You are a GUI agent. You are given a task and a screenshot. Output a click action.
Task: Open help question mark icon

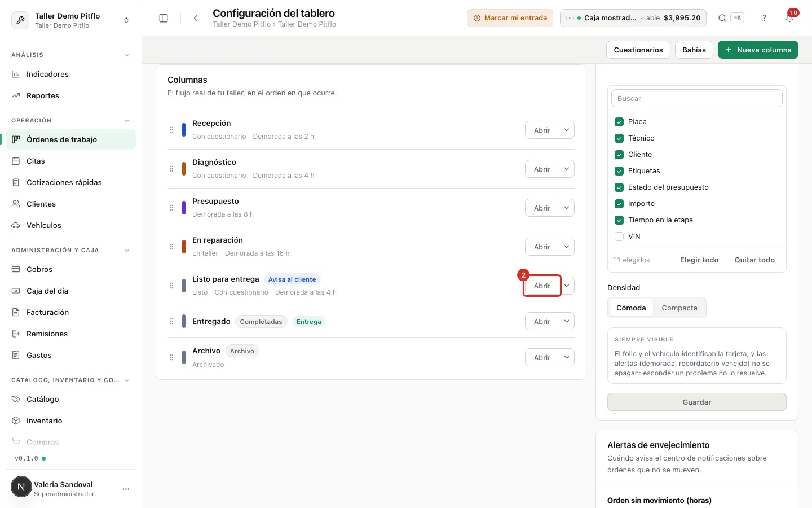(x=765, y=18)
